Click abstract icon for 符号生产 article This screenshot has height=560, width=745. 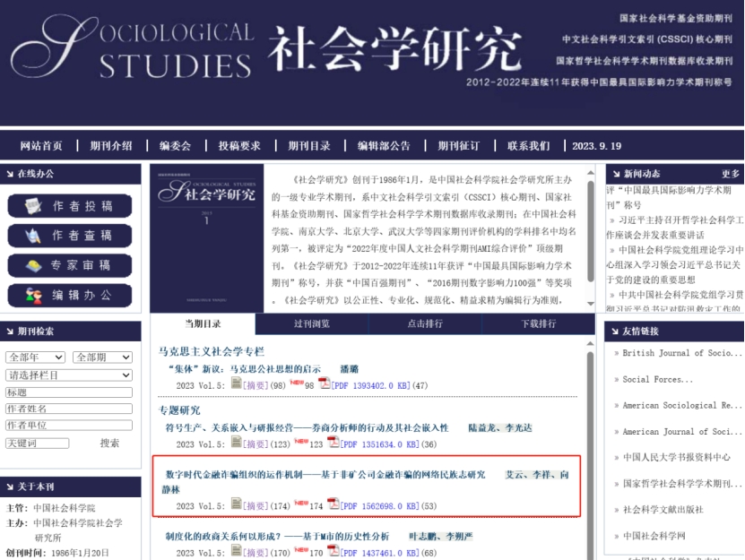237,444
